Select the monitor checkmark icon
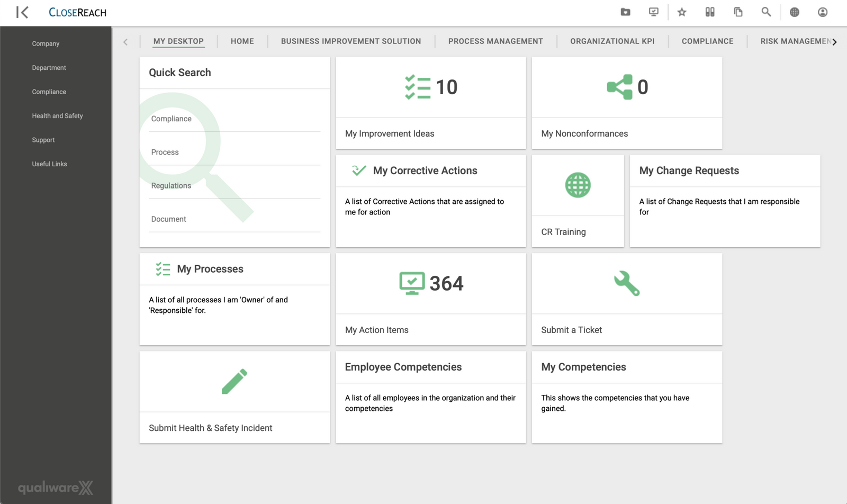 [x=653, y=12]
